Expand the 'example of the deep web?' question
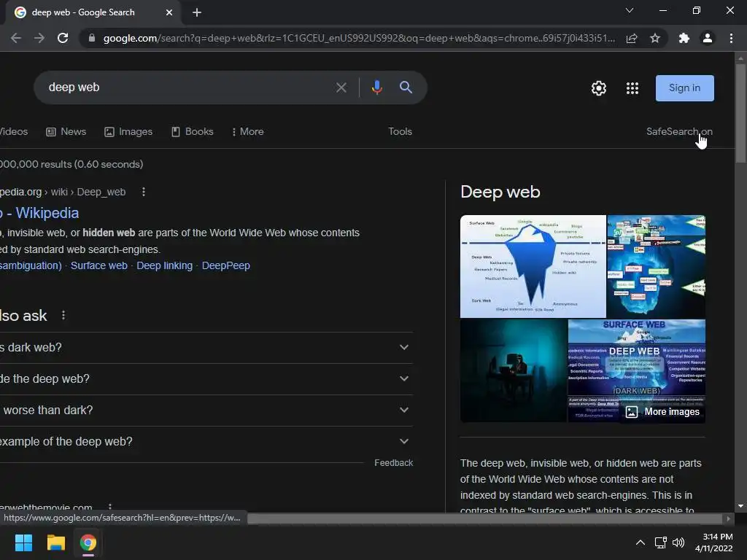 click(x=206, y=442)
